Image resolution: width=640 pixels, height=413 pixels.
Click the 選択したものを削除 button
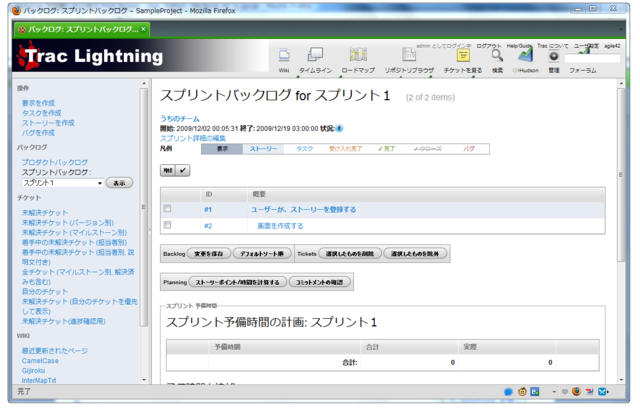pos(350,254)
